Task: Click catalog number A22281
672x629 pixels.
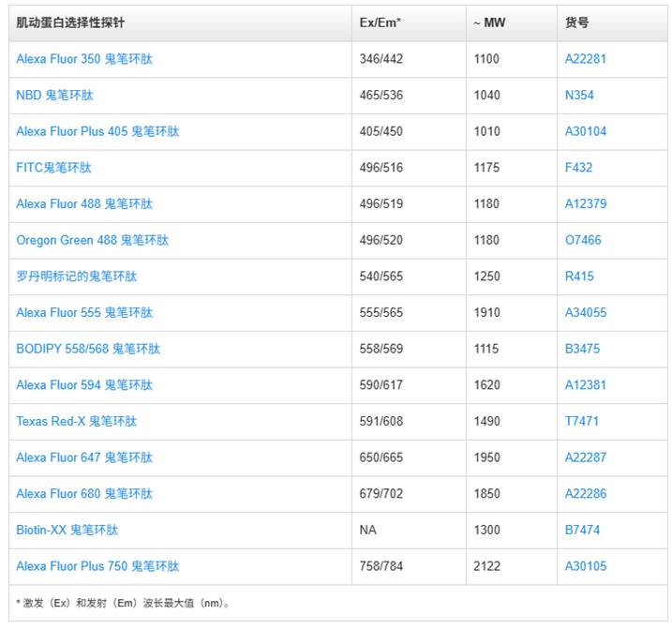Action: click(586, 59)
